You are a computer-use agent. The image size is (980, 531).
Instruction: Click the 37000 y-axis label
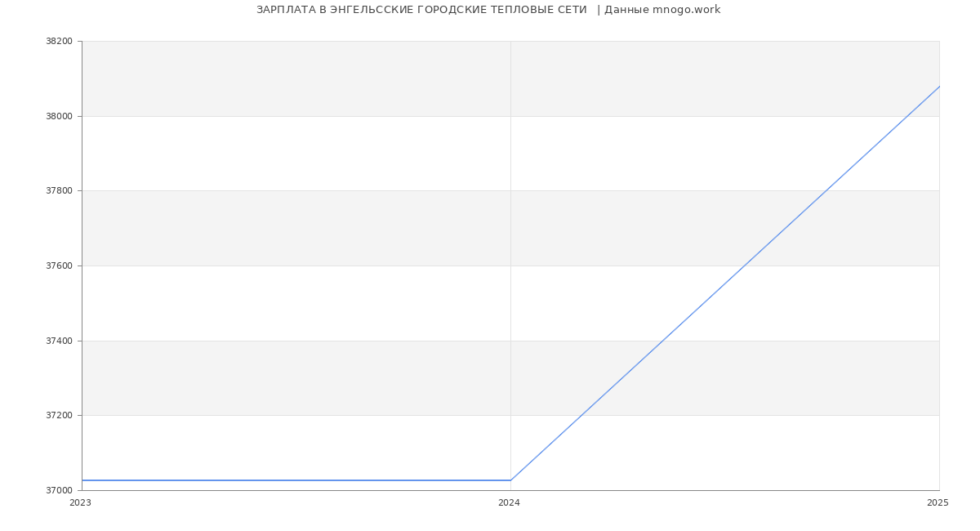(59, 491)
